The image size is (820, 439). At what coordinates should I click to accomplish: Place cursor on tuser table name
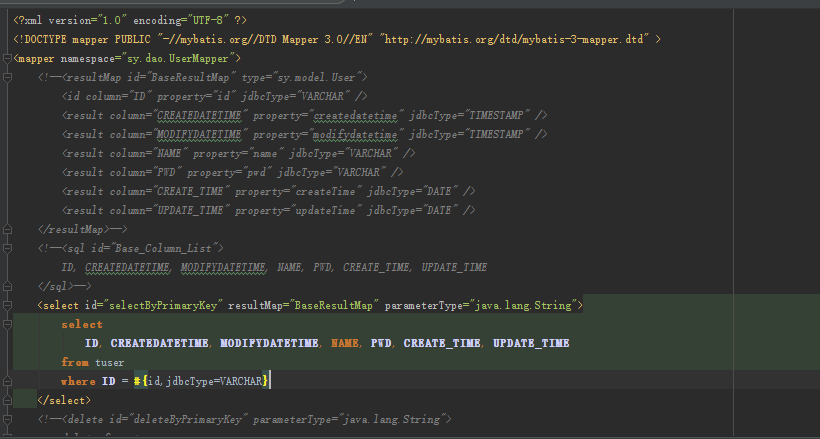(110, 362)
